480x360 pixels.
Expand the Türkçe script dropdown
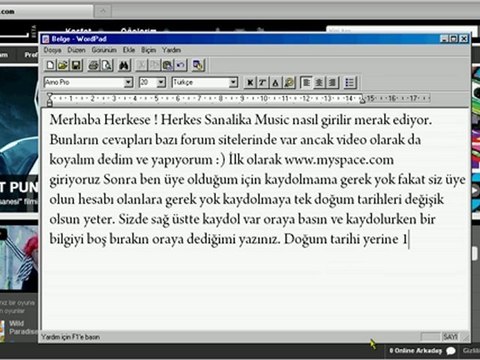[234, 82]
